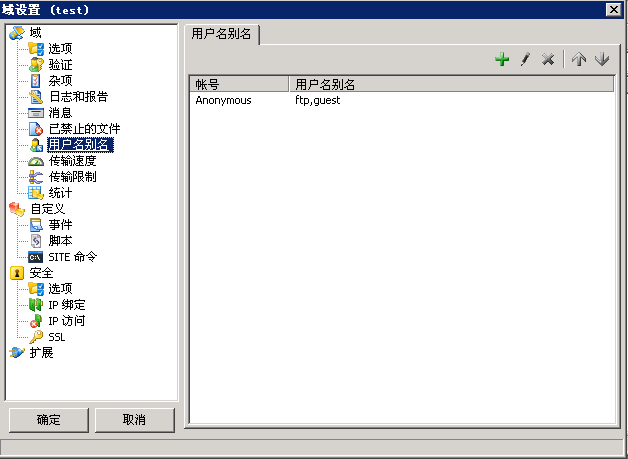Open IP 访问 in tree
The image size is (628, 459).
tap(66, 321)
